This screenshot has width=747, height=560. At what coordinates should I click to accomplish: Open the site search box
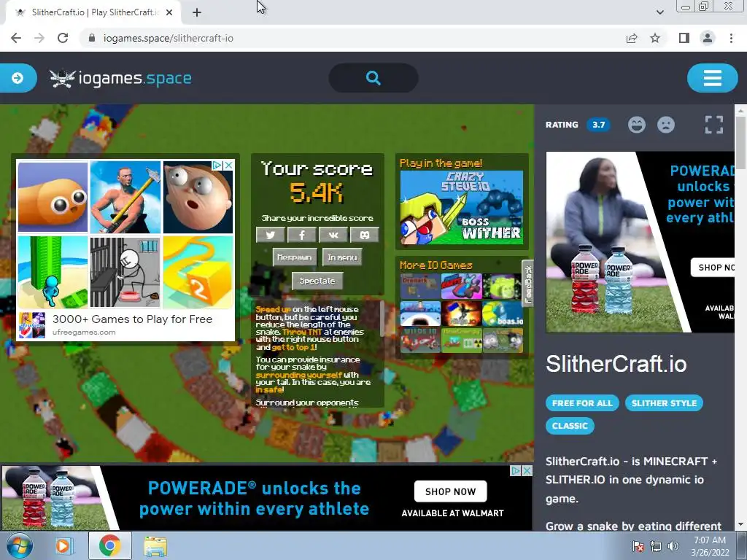click(373, 78)
